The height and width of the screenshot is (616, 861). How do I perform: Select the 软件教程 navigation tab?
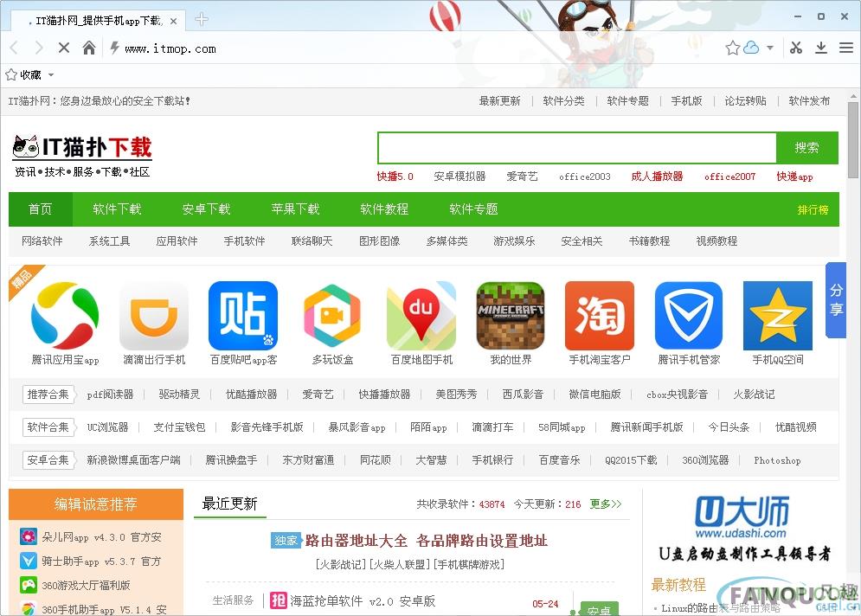(384, 209)
